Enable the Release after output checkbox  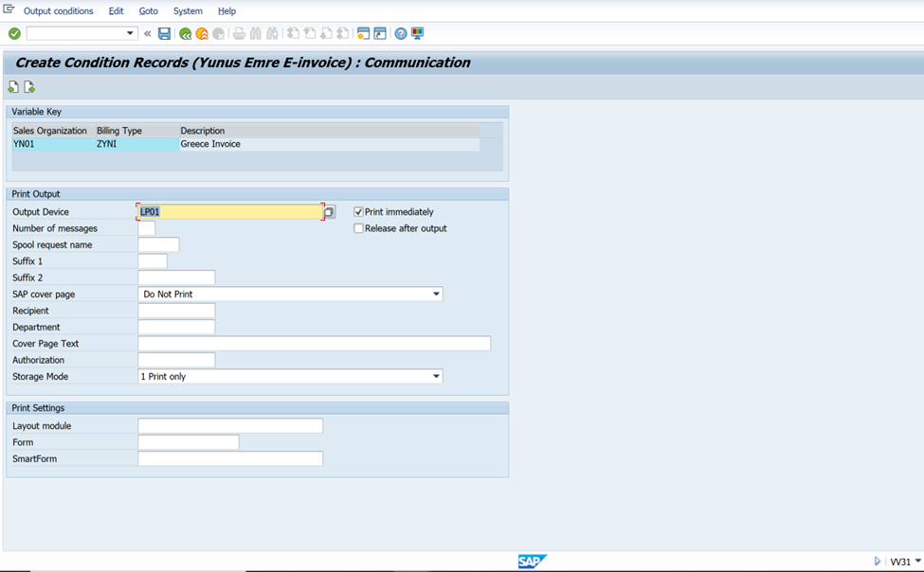[358, 228]
